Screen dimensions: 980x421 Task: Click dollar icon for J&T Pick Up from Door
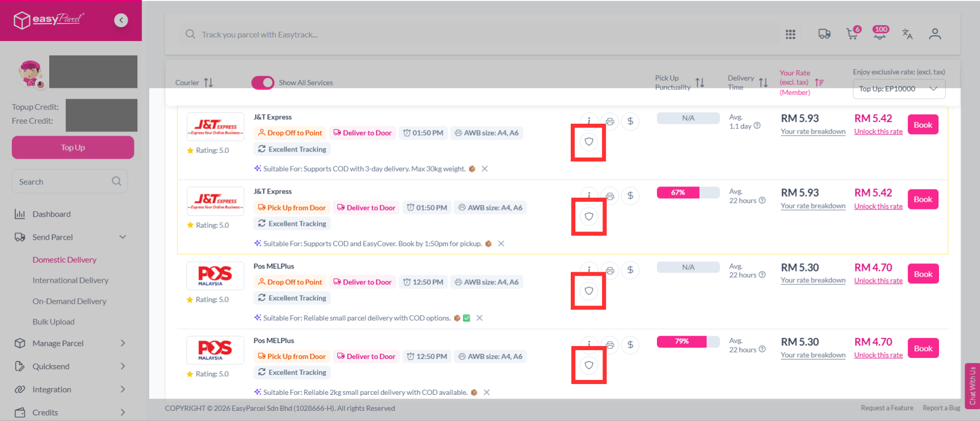click(630, 196)
